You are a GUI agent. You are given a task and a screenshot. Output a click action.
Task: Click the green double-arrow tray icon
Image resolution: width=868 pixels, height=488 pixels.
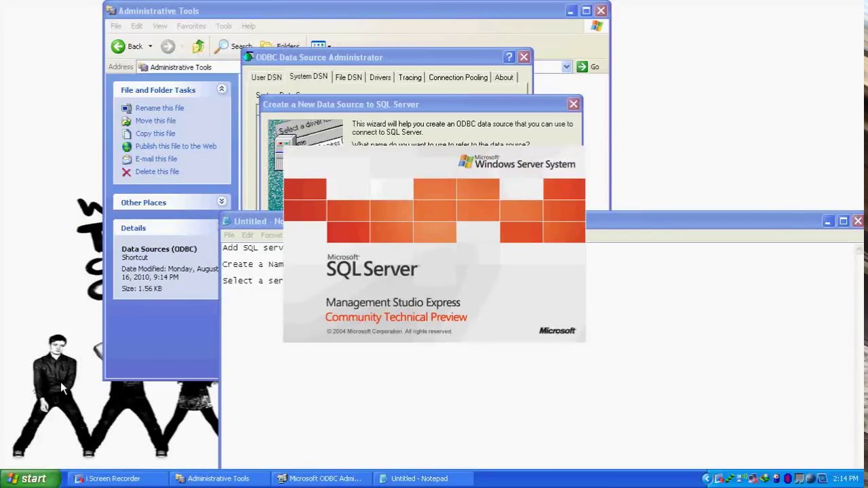pos(730,479)
